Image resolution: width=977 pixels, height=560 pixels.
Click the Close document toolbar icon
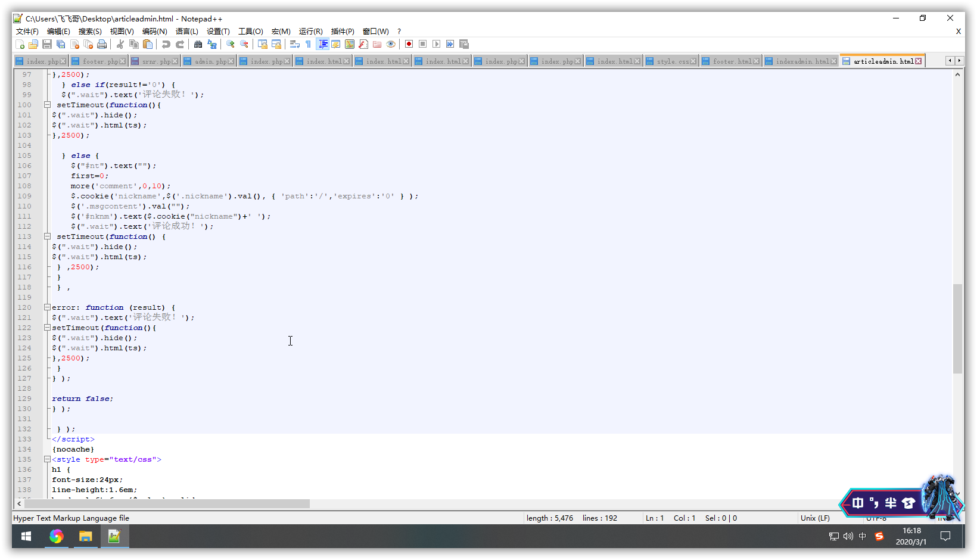click(74, 44)
